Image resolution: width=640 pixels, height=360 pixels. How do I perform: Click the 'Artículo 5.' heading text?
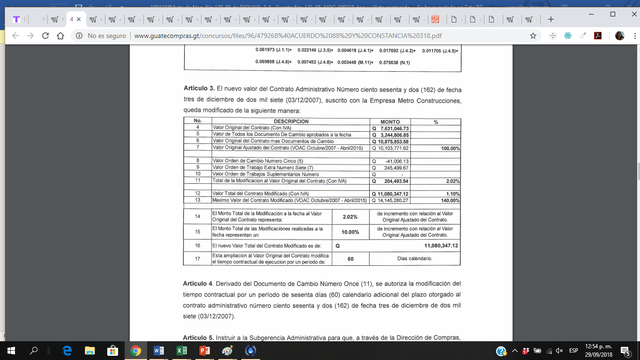tap(198, 338)
